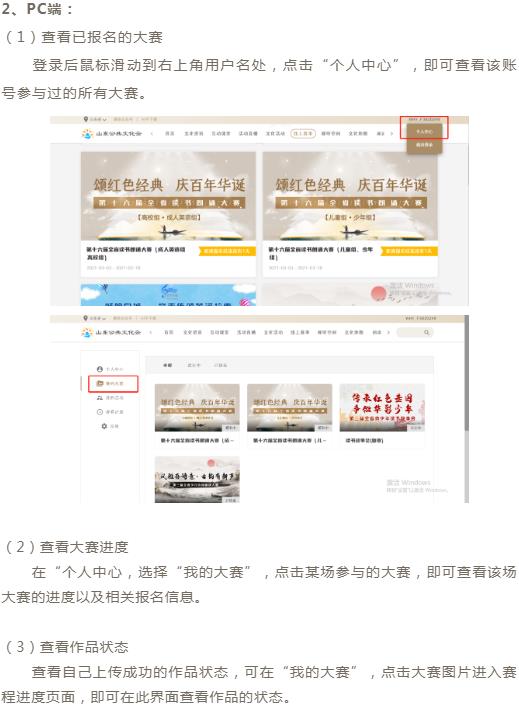Click the second dropdown item under 个人中心
Image resolution: width=519 pixels, height=713 pixels.
click(424, 145)
